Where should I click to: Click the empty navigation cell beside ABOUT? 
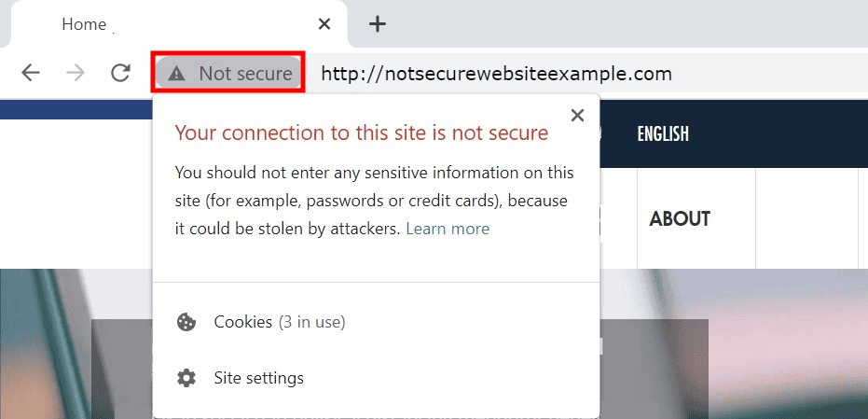pyautogui.click(x=806, y=219)
